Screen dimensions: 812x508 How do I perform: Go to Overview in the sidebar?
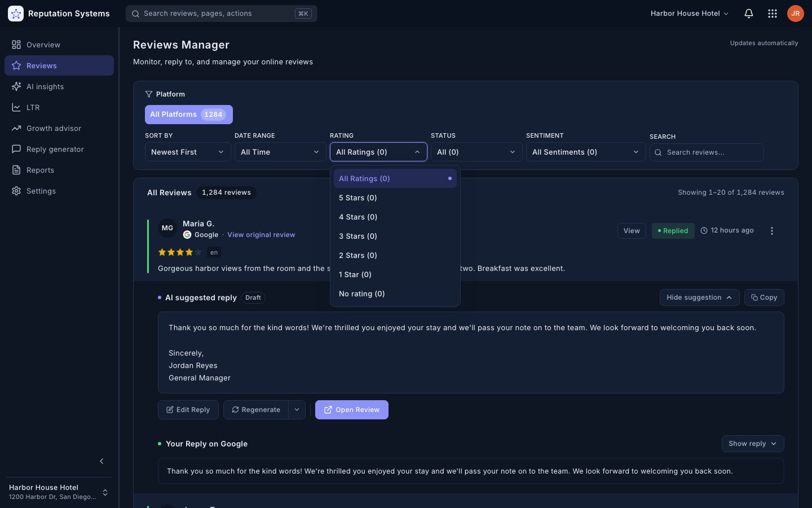pyautogui.click(x=59, y=45)
